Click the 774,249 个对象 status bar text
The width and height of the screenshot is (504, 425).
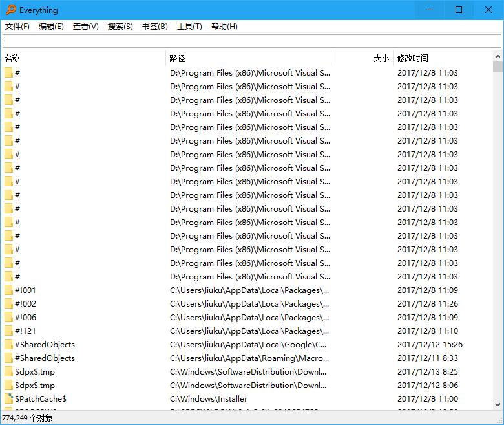(x=27, y=418)
